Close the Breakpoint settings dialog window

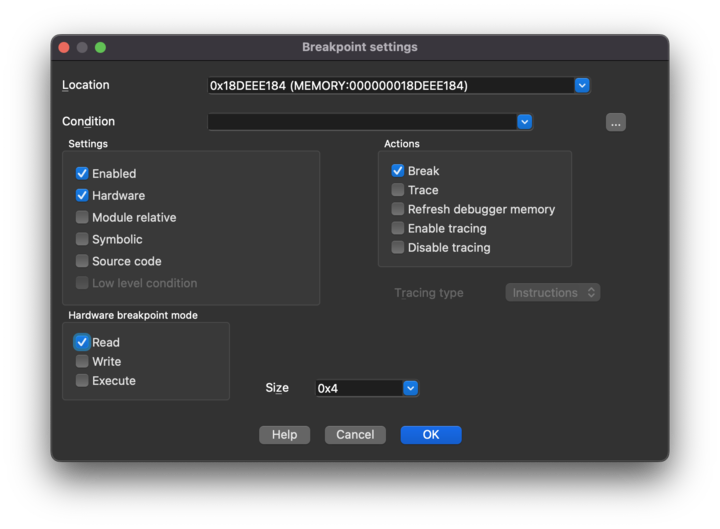coord(64,47)
